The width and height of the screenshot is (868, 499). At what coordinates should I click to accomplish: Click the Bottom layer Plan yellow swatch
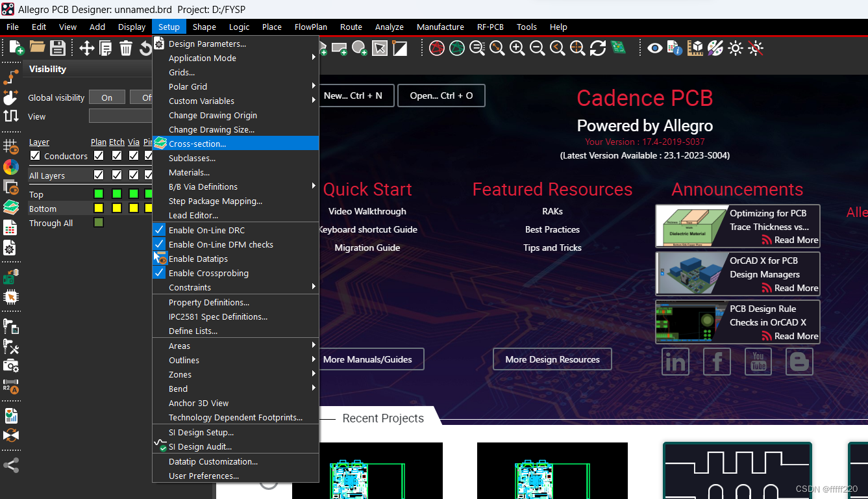pyautogui.click(x=99, y=208)
